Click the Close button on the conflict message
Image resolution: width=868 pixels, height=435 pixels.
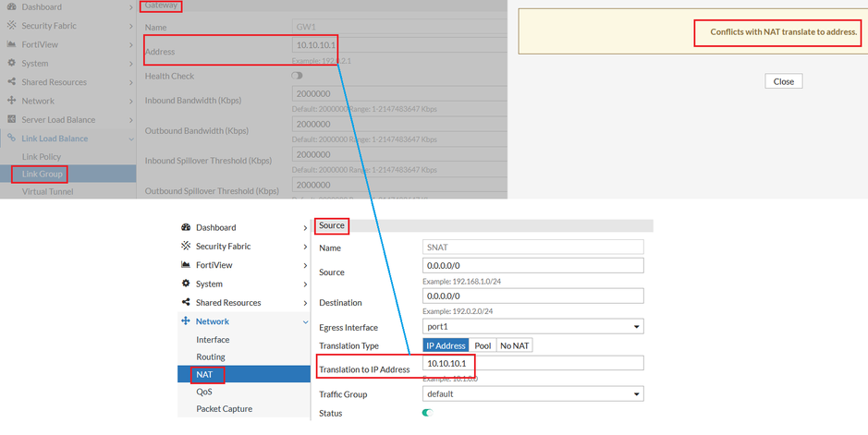[x=783, y=81]
